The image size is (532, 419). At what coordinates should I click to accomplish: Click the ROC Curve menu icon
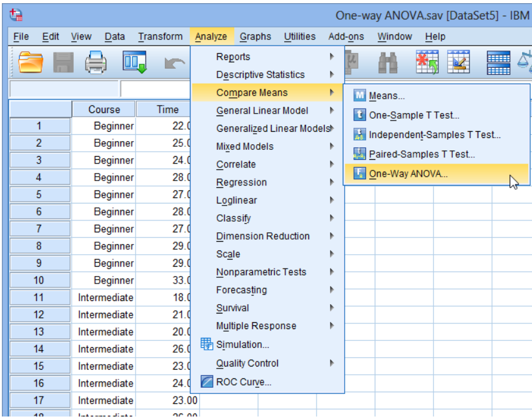[x=207, y=382]
